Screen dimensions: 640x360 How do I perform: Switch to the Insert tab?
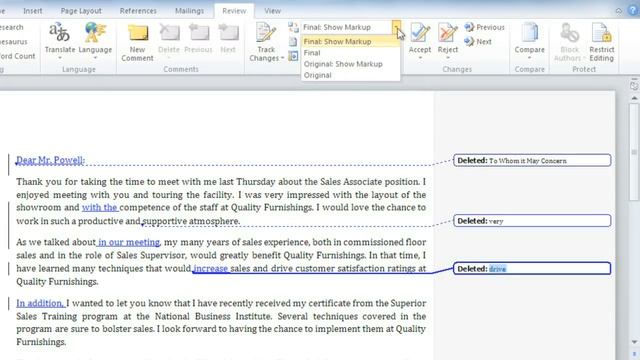33,11
